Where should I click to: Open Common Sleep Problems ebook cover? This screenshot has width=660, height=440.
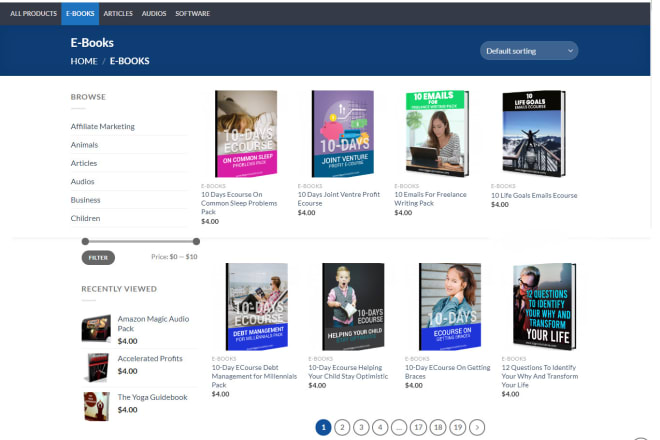point(246,133)
